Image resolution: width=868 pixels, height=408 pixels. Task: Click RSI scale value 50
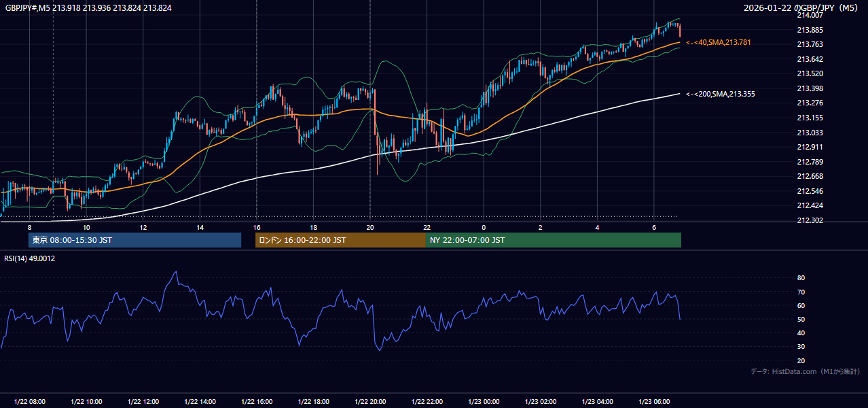click(801, 319)
